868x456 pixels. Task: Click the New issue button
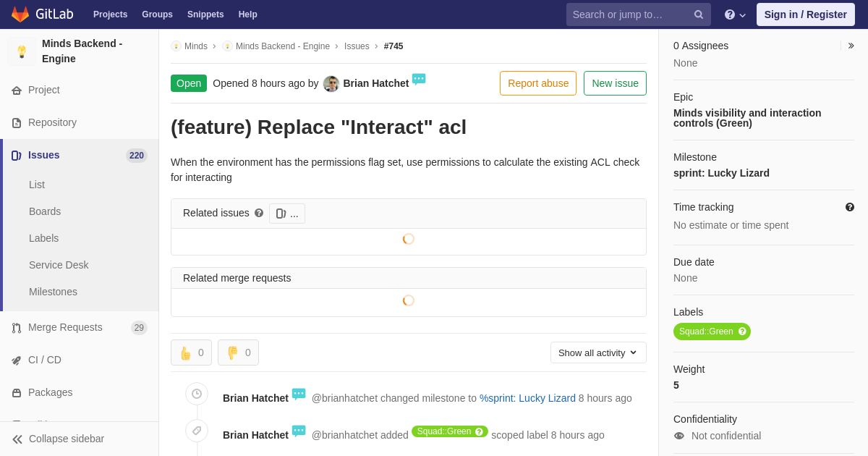[x=615, y=83]
